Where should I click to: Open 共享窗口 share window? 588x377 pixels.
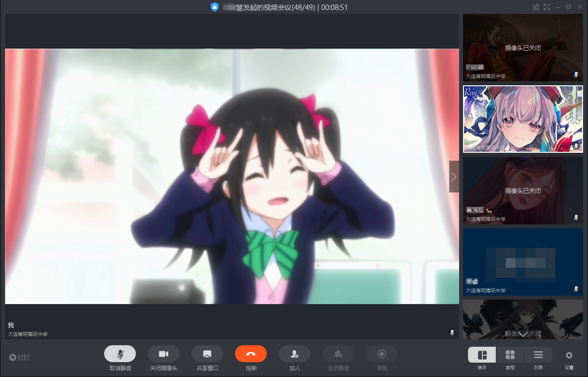click(x=207, y=354)
